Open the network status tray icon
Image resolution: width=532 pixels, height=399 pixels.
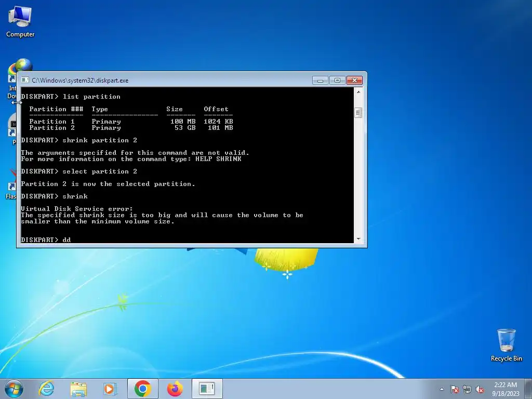pos(467,389)
